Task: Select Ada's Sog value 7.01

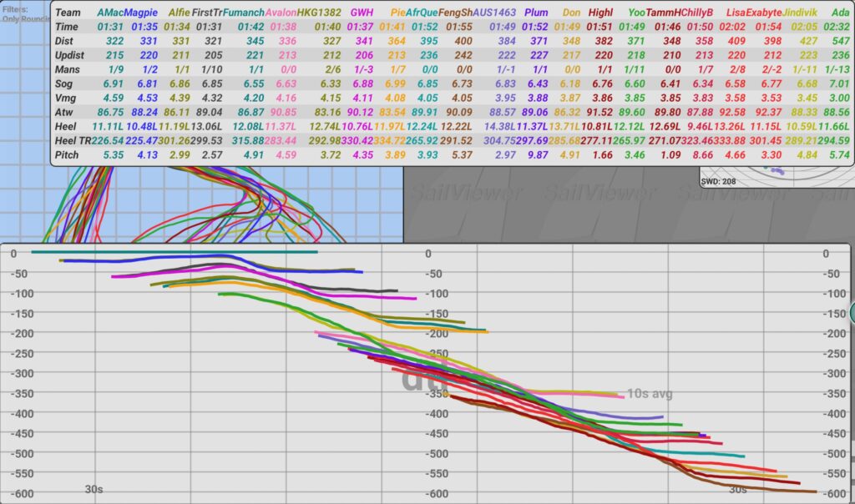Action: coord(839,83)
